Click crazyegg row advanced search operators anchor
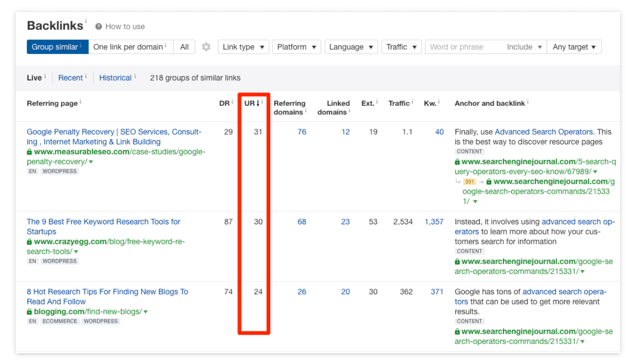This screenshot has height=364, width=633. (535, 227)
